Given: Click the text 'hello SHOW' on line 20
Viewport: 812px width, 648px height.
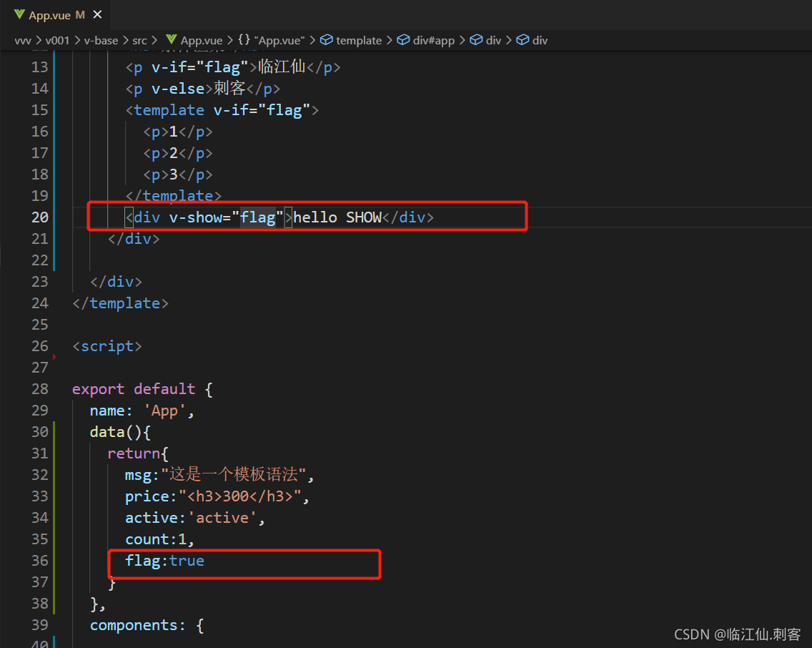Looking at the screenshot, I should coord(337,217).
